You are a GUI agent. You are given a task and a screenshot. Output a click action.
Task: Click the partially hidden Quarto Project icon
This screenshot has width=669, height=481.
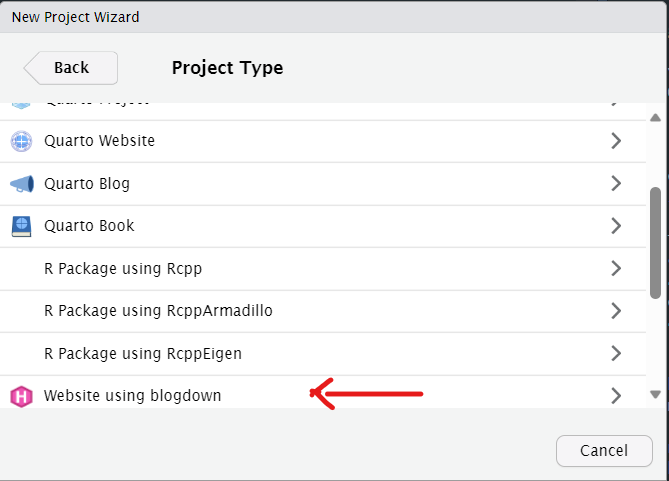(21, 105)
